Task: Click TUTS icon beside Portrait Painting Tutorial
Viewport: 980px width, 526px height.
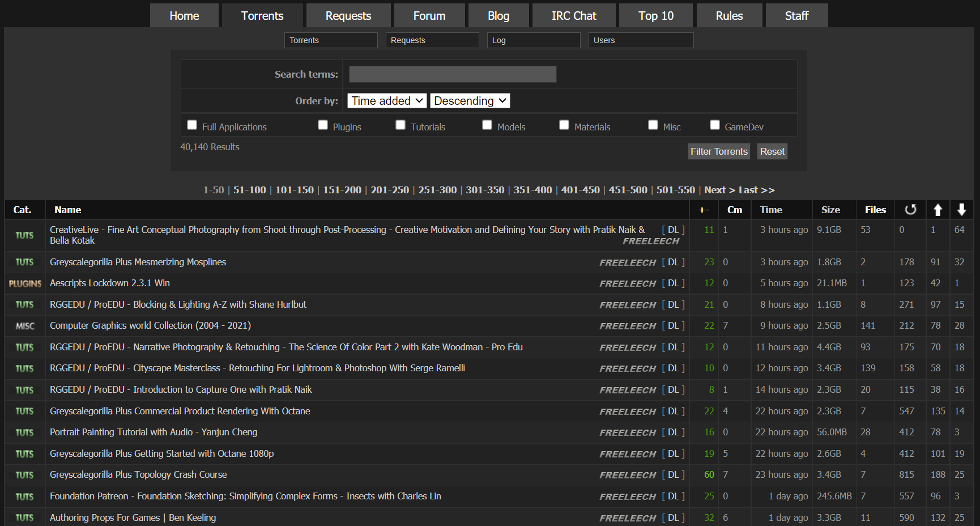Action: tap(24, 432)
